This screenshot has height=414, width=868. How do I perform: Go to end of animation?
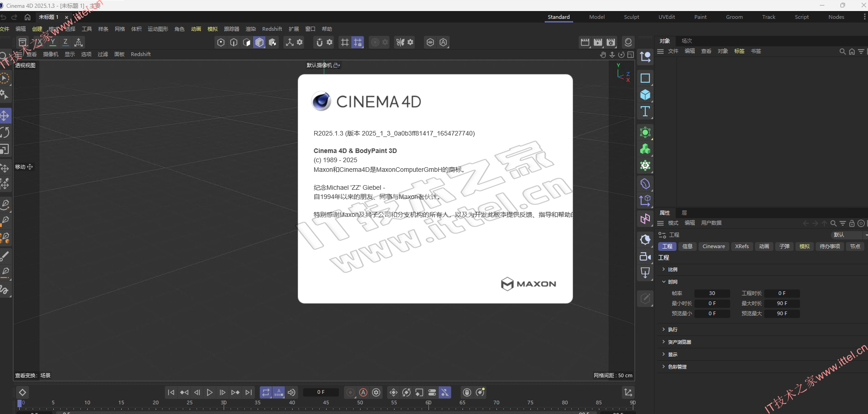[248, 392]
